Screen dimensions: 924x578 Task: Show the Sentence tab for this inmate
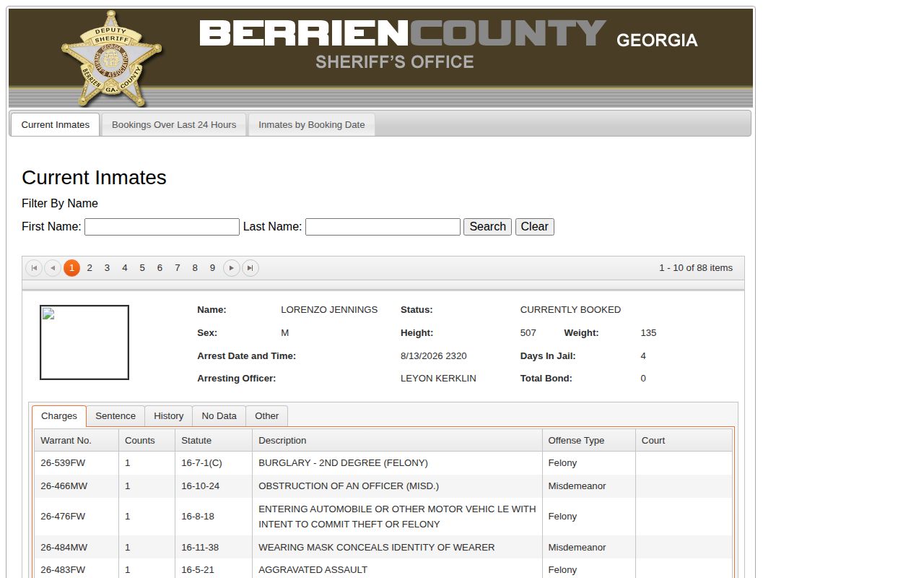tap(115, 416)
